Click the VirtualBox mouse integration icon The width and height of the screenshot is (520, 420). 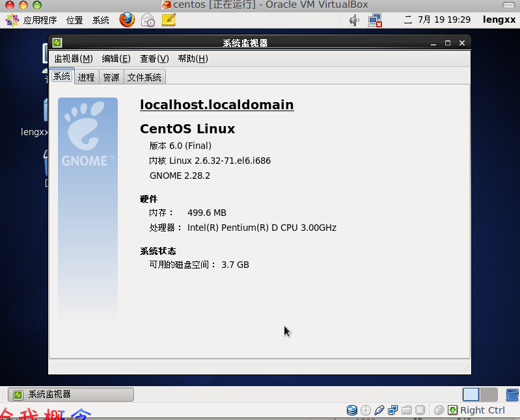tap(439, 410)
